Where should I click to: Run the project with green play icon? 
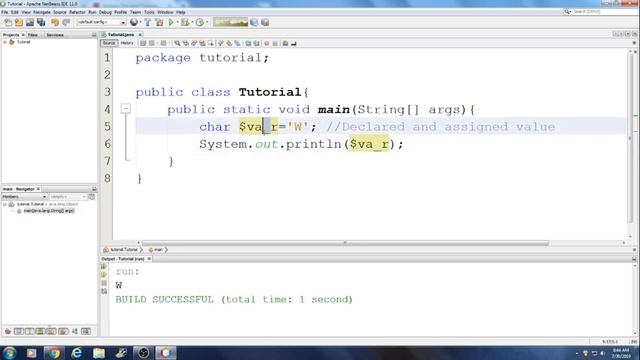[x=171, y=22]
